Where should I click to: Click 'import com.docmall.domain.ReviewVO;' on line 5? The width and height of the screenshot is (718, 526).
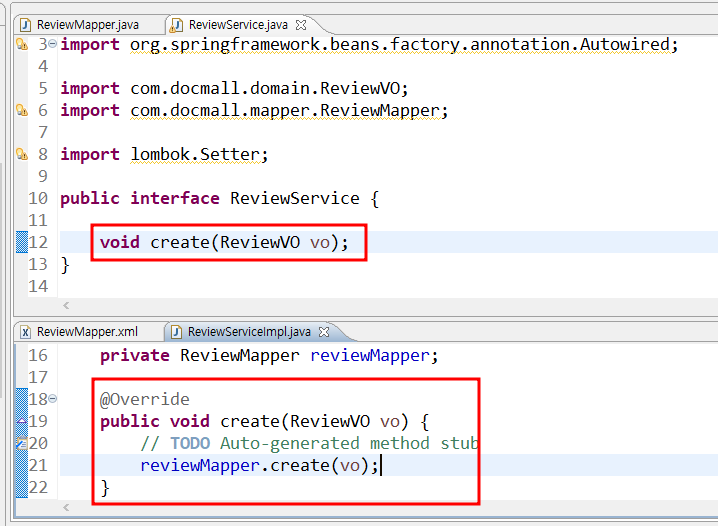click(x=234, y=88)
